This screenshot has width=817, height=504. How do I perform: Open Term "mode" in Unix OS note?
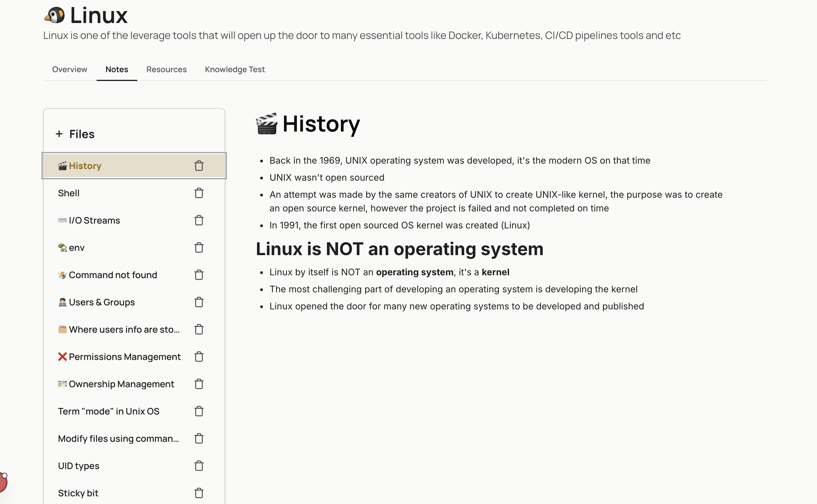(109, 411)
